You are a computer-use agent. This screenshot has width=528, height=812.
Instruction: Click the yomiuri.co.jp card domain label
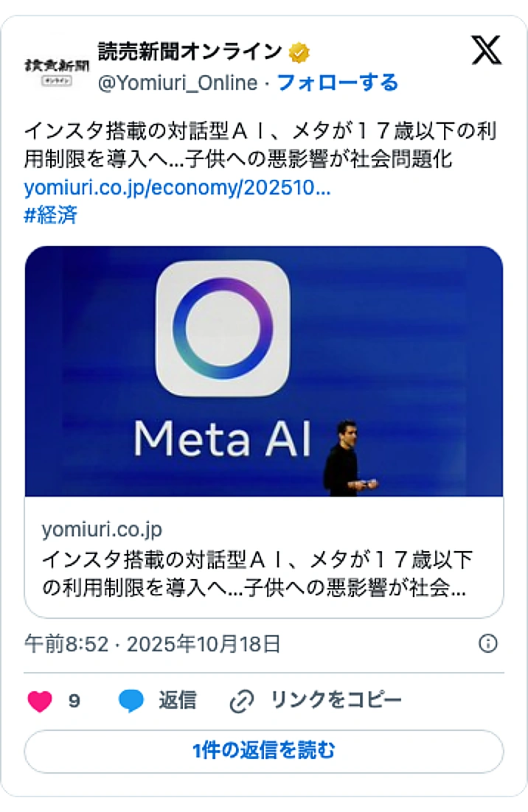(x=102, y=529)
